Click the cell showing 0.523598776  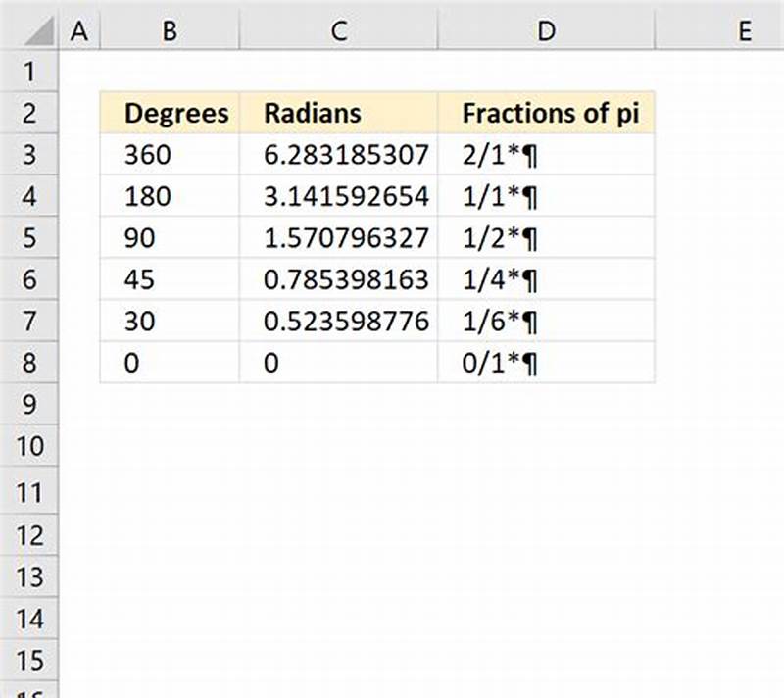tap(338, 320)
